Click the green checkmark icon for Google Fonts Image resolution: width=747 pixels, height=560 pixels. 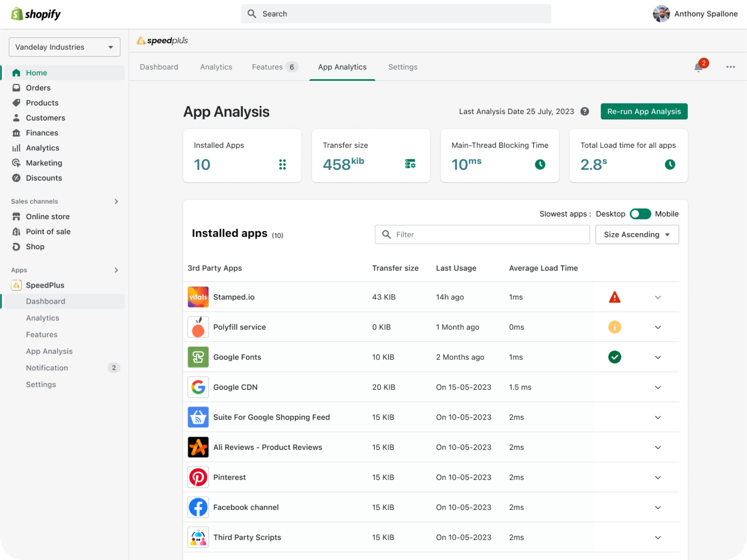(x=614, y=357)
